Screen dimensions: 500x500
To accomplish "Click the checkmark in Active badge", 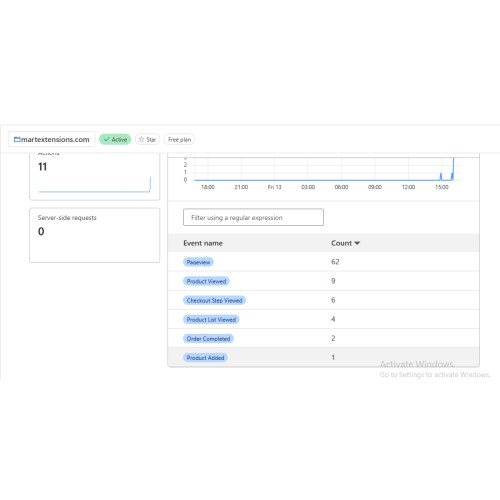I will point(106,139).
